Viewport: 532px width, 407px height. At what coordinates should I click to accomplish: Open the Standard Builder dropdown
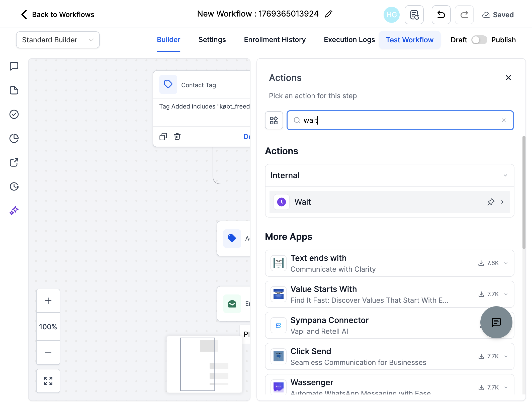(x=58, y=40)
